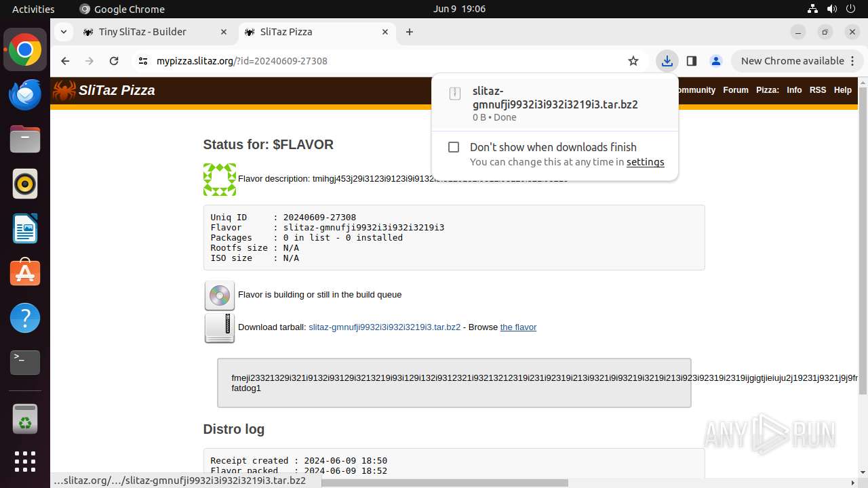Close the SliTaz Pizza tab
This screenshot has width=868, height=488.
(385, 32)
